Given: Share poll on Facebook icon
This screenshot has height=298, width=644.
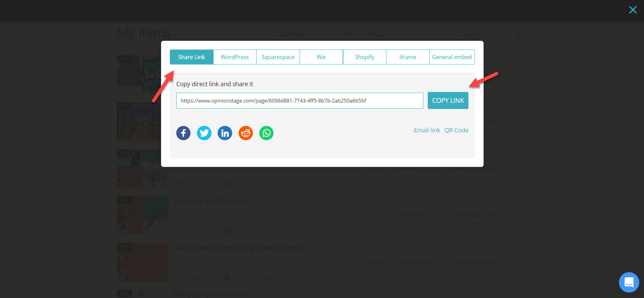Looking at the screenshot, I should click(x=183, y=133).
